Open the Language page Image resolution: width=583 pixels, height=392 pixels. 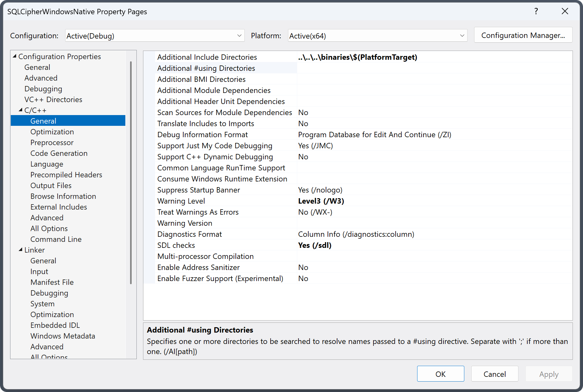pyautogui.click(x=47, y=164)
